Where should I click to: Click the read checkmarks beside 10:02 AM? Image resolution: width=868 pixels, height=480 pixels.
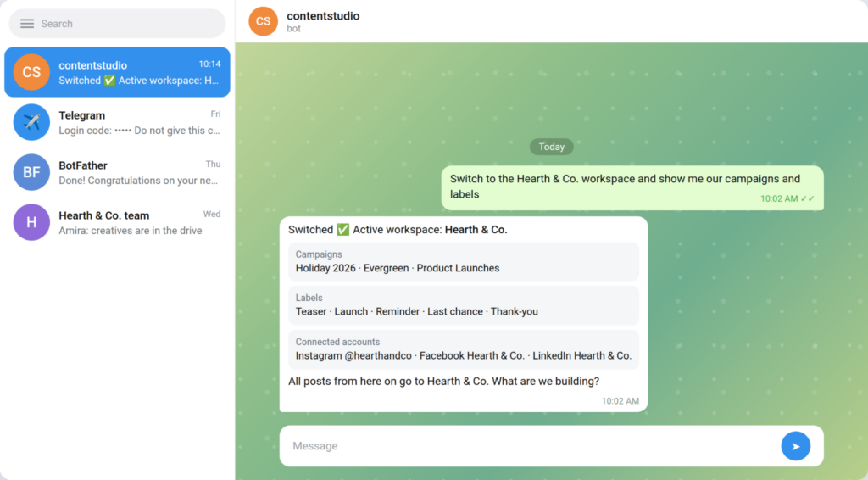tap(808, 198)
